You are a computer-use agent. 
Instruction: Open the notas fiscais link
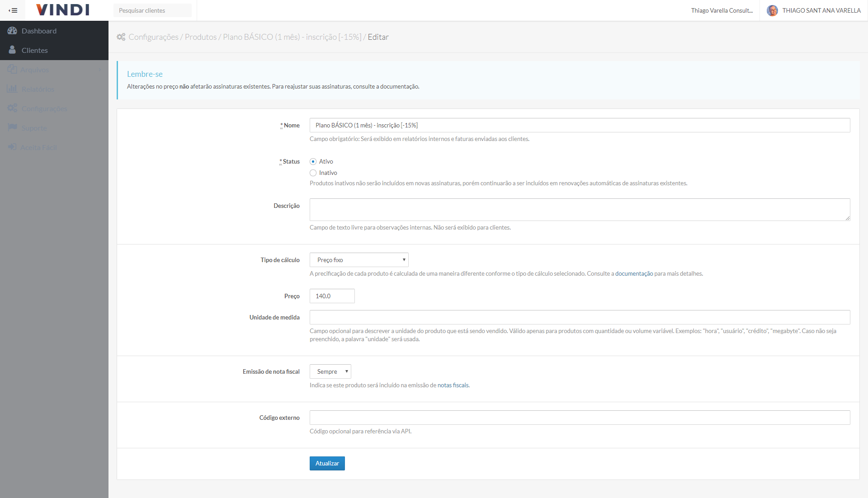click(x=453, y=385)
